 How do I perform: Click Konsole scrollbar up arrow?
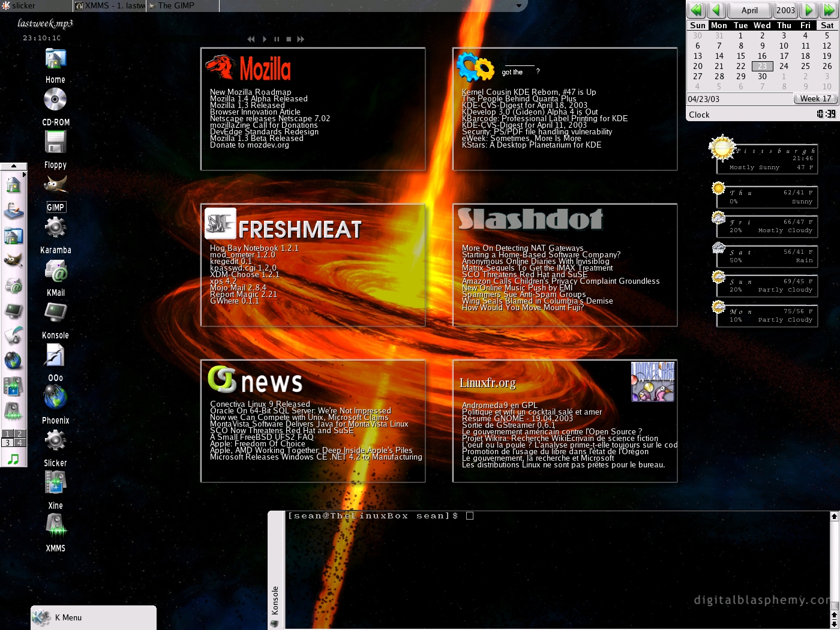(x=833, y=516)
